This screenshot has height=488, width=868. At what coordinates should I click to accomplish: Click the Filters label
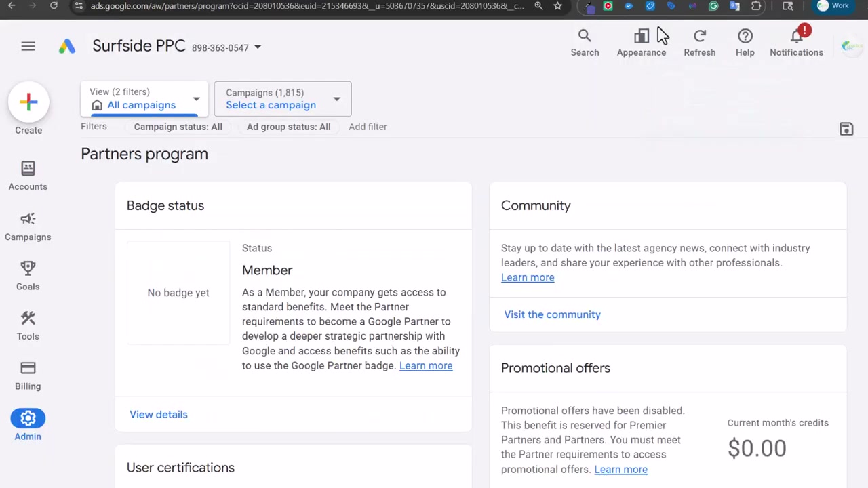tap(94, 127)
